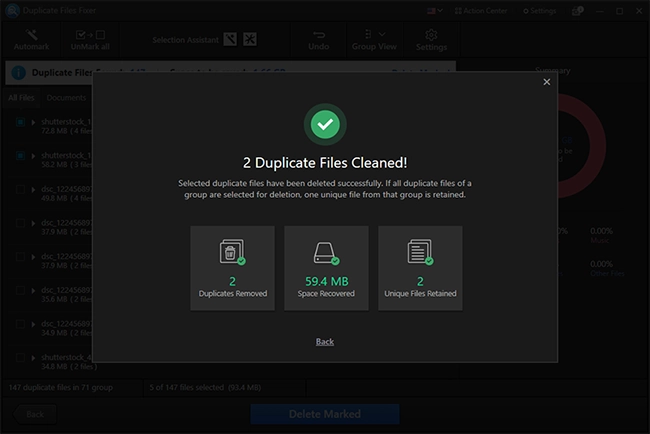Viewport: 650px width, 434px height.
Task: Click the Back button at bottom left
Action: pyautogui.click(x=34, y=414)
